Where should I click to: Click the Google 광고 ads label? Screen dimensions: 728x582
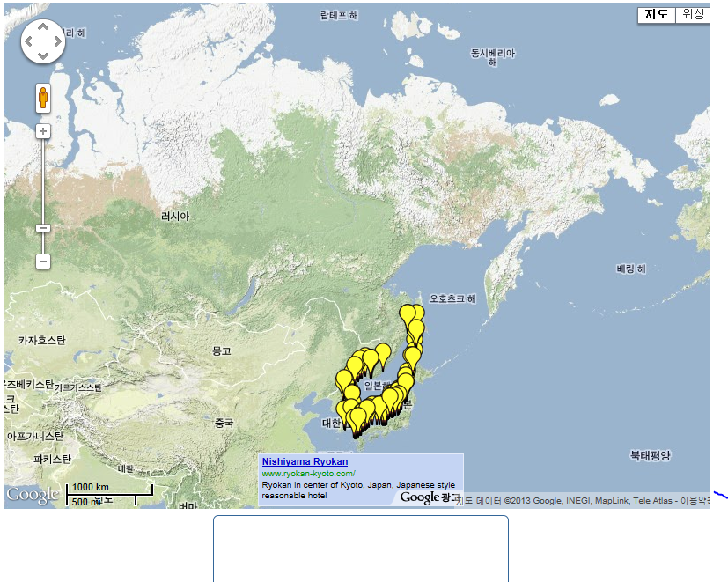tap(430, 497)
